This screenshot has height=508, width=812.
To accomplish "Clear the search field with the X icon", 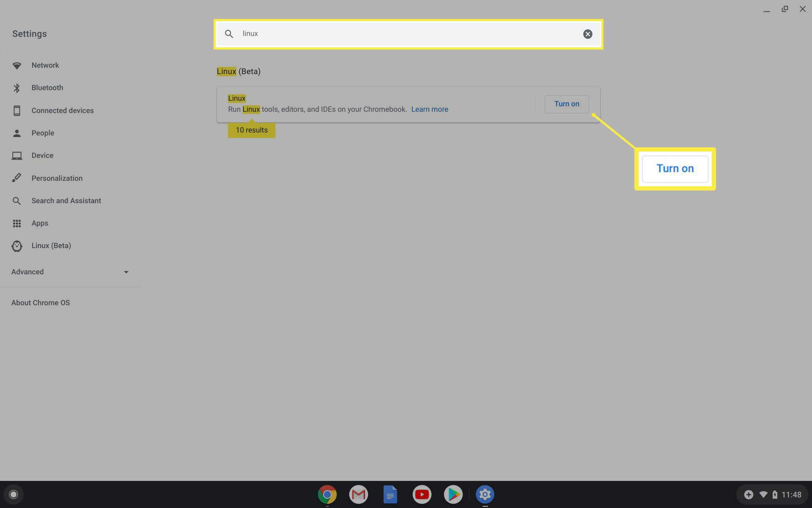I will [x=588, y=34].
